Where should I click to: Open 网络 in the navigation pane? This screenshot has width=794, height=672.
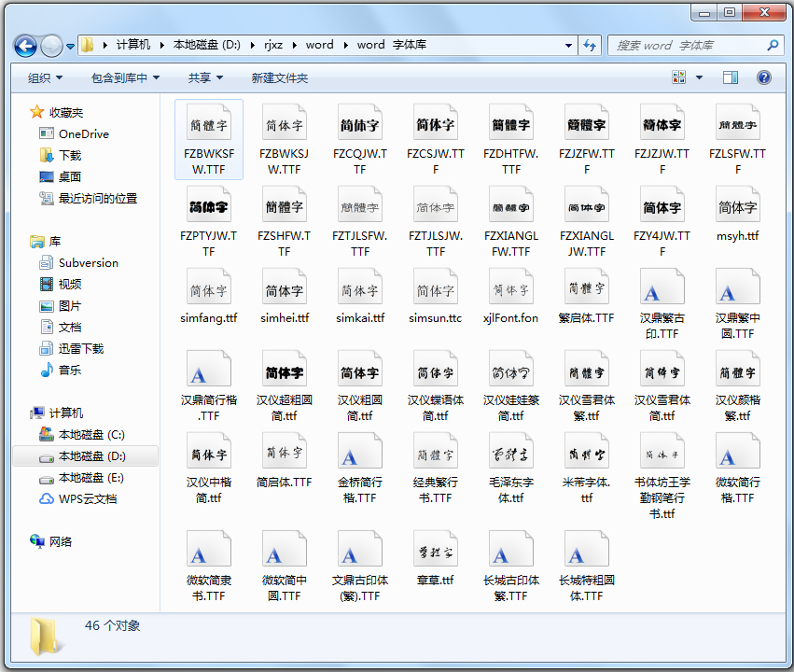(x=61, y=542)
